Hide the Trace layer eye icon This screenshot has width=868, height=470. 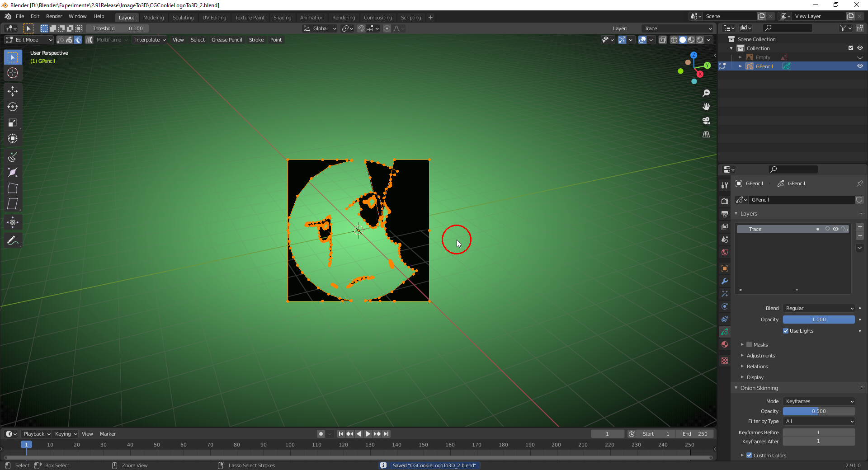(x=836, y=229)
